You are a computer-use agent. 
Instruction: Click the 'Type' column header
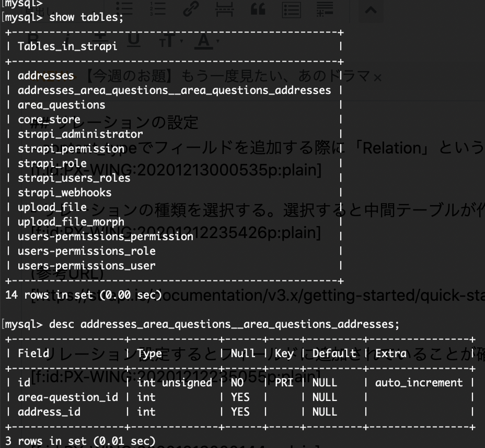(x=149, y=353)
